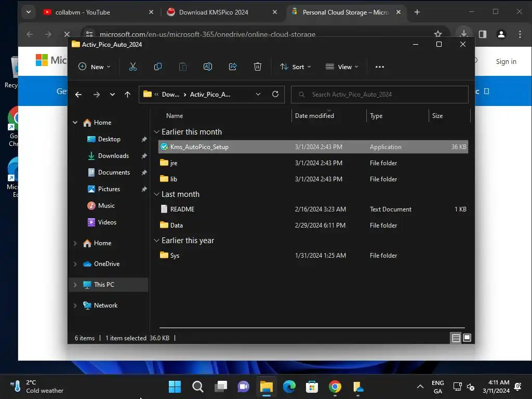532x399 pixels.
Task: Select Pictures in Quick access
Action: 109,189
